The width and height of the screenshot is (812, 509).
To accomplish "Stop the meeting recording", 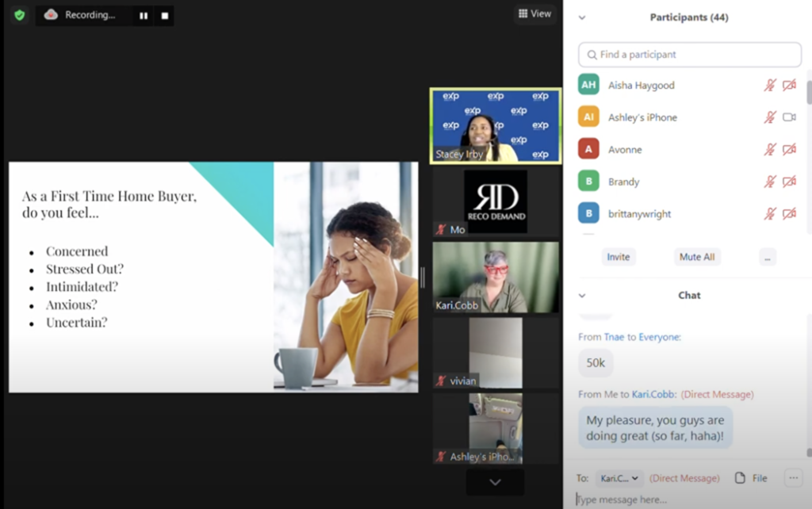I will (165, 16).
